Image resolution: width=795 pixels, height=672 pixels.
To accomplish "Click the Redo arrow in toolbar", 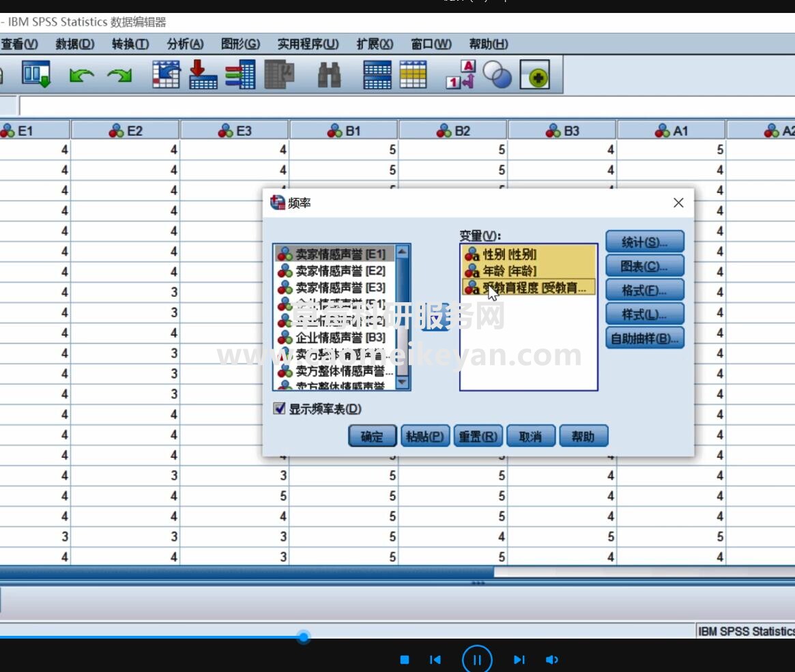I will (119, 76).
